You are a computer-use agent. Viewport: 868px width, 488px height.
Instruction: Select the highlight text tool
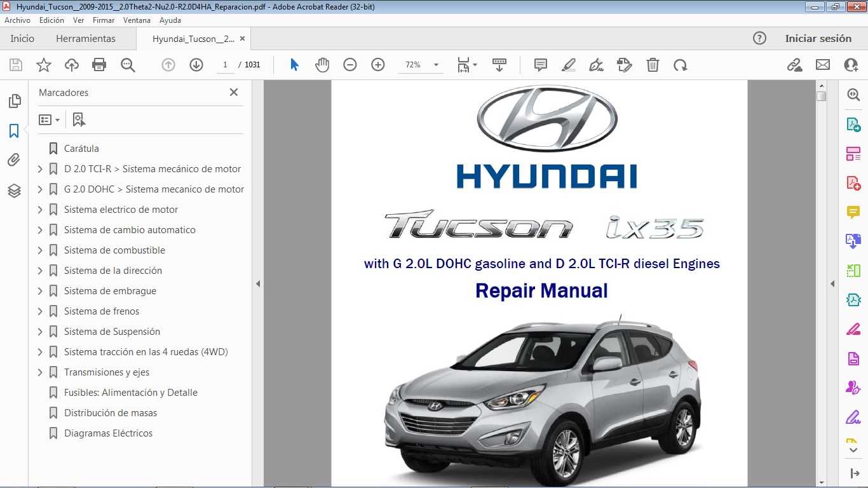click(x=569, y=65)
